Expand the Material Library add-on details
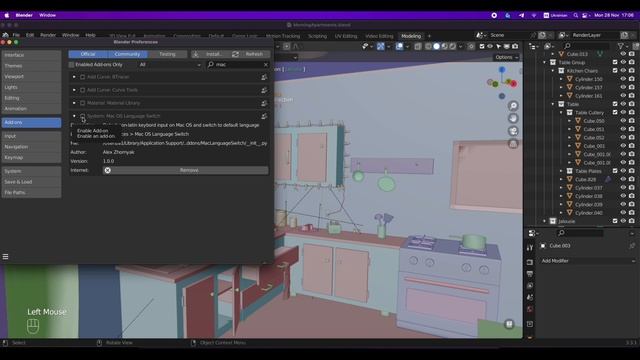640x360 pixels. coord(74,103)
